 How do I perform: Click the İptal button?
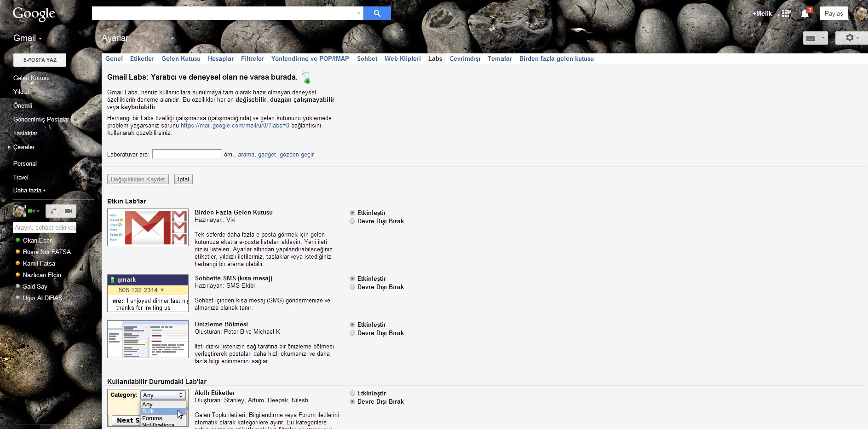(184, 179)
